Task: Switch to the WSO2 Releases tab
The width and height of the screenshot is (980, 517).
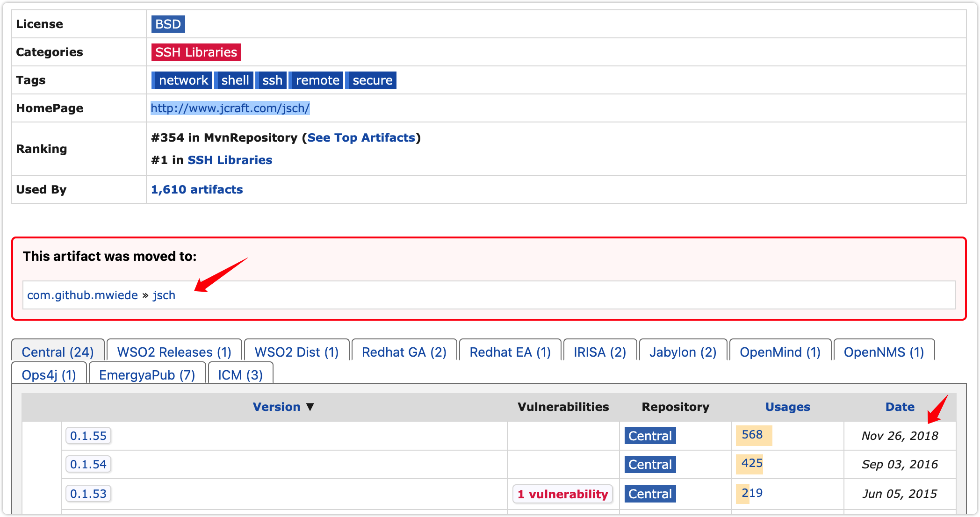Action: 174,352
